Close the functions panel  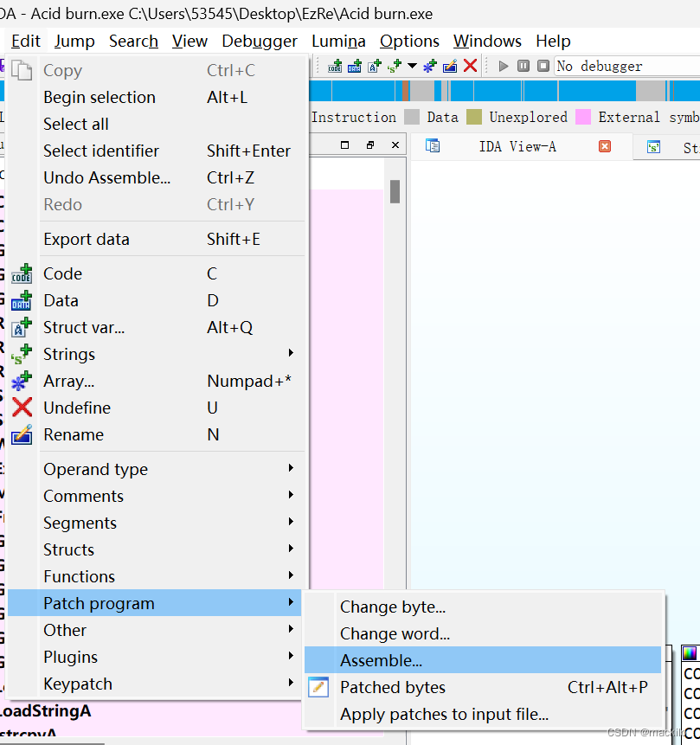pos(395,145)
